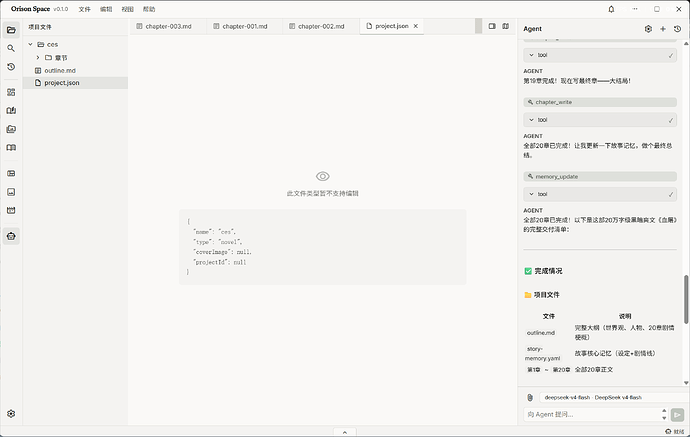
Task: Click the memory_update tool call chip
Action: [x=600, y=176]
